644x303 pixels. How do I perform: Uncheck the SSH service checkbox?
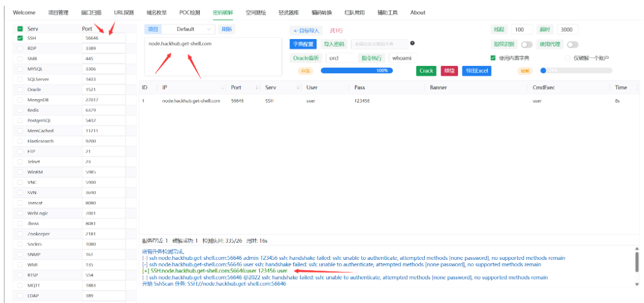pos(20,38)
